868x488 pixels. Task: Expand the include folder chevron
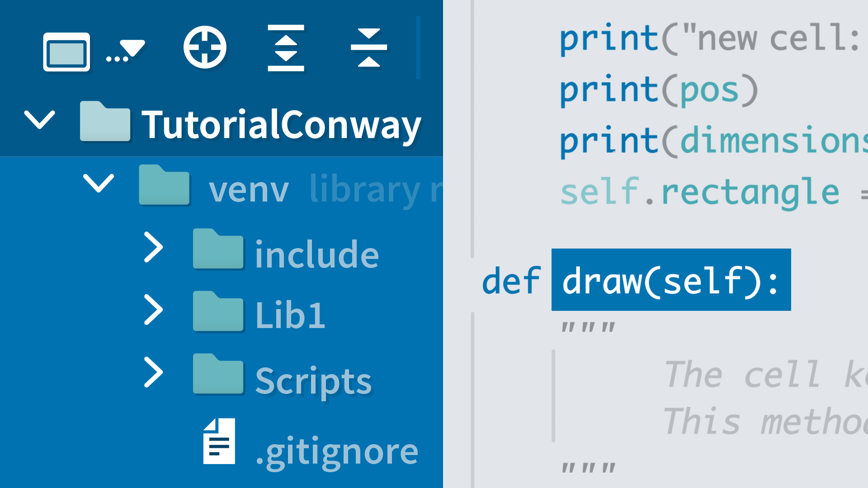(x=153, y=247)
